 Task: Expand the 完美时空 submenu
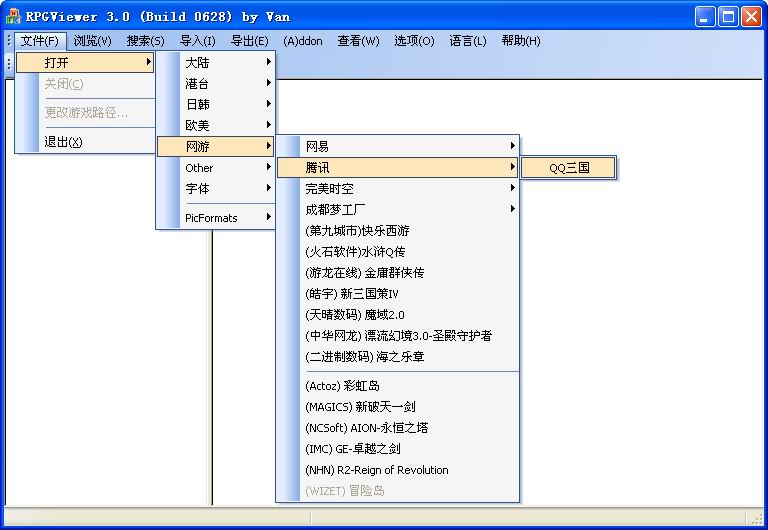[397, 189]
